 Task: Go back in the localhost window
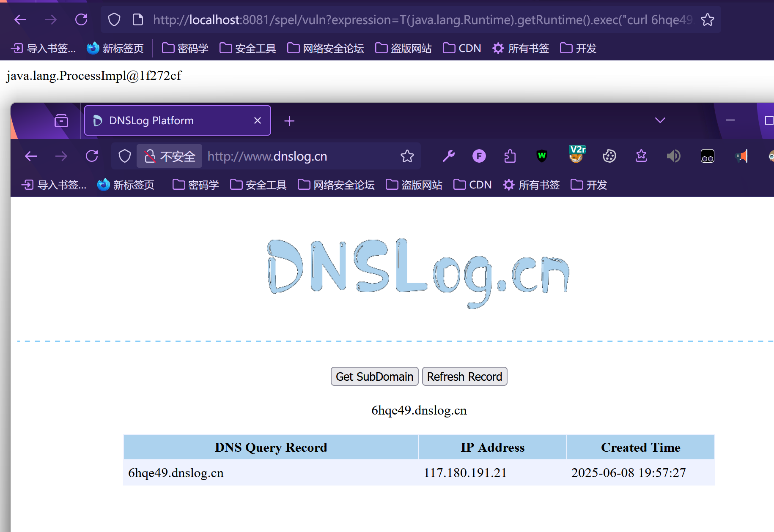tap(20, 19)
